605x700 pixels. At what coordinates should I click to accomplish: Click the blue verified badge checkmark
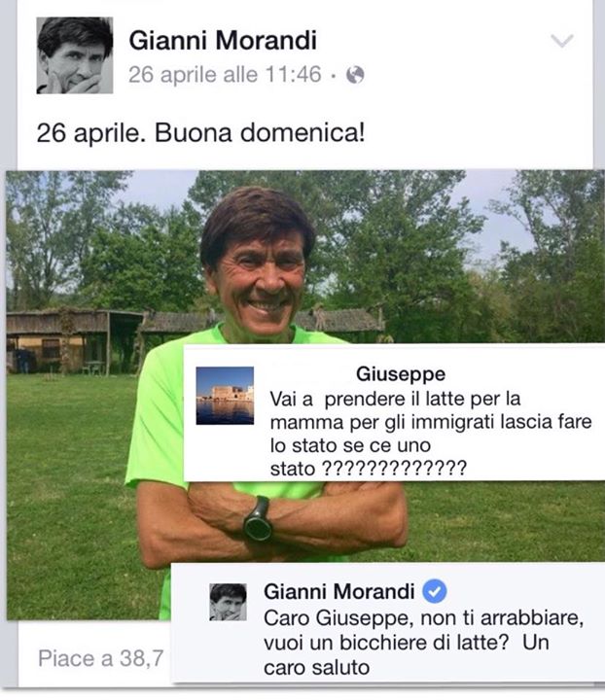(435, 591)
